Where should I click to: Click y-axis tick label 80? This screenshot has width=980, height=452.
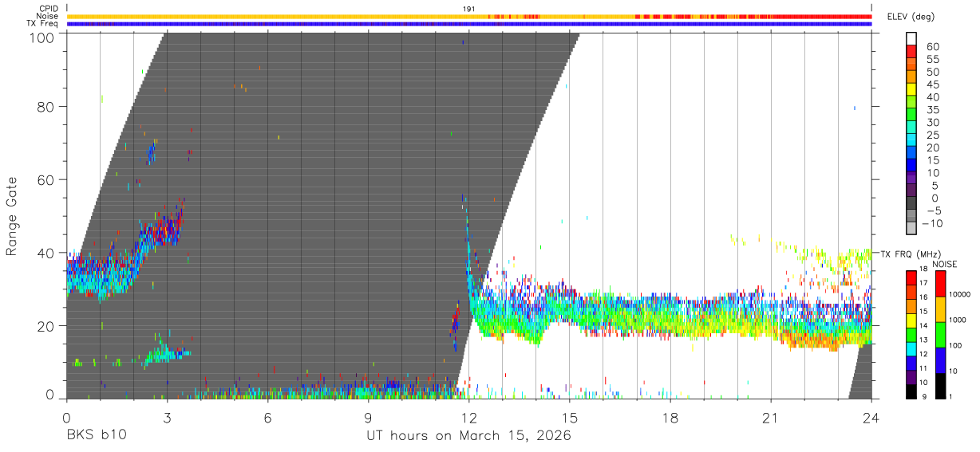coord(46,106)
